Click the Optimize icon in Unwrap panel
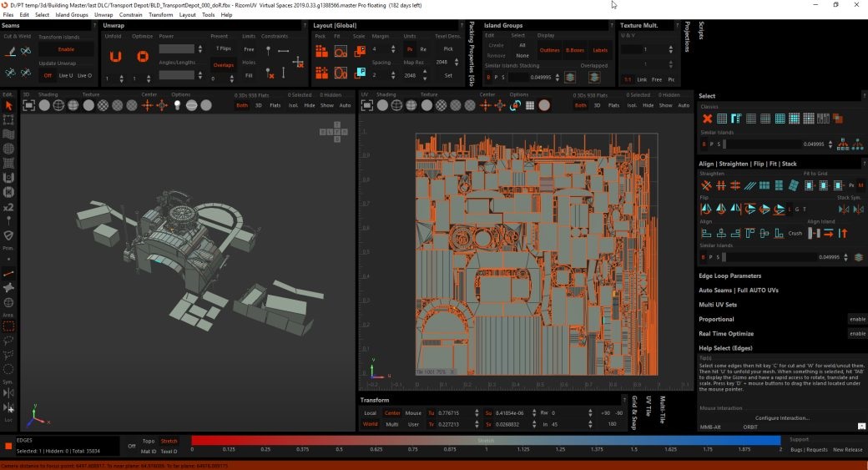 pyautogui.click(x=142, y=57)
